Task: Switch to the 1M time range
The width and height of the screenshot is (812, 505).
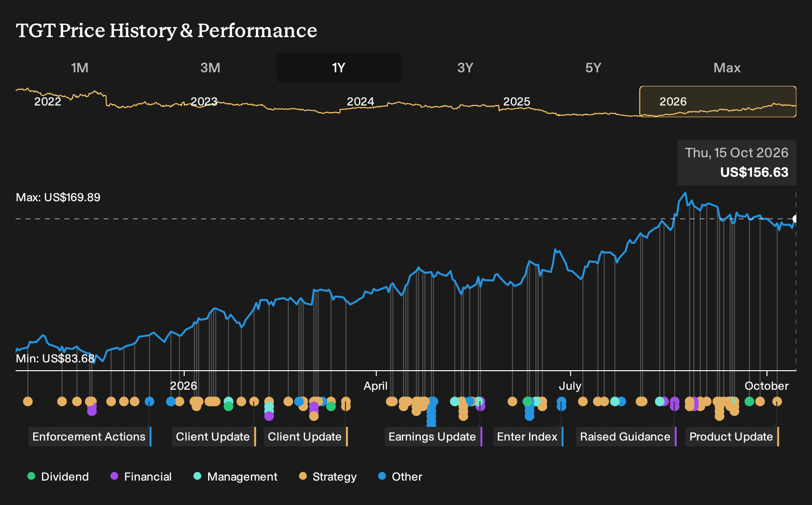Action: click(80, 67)
